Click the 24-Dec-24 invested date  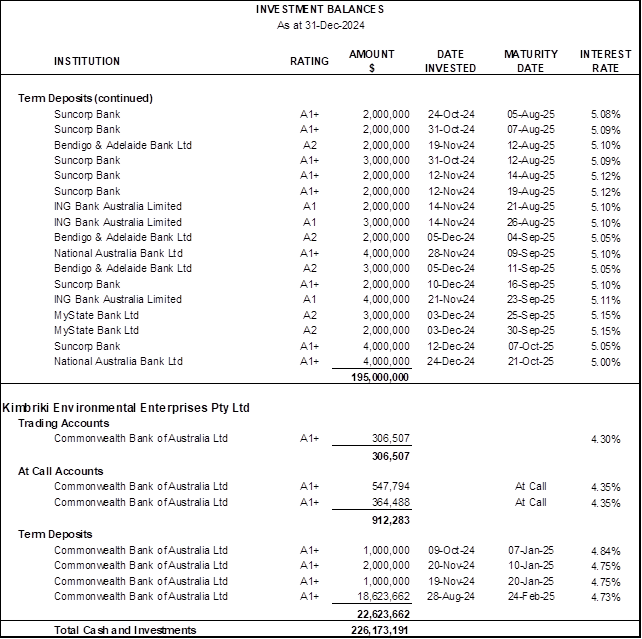451,361
